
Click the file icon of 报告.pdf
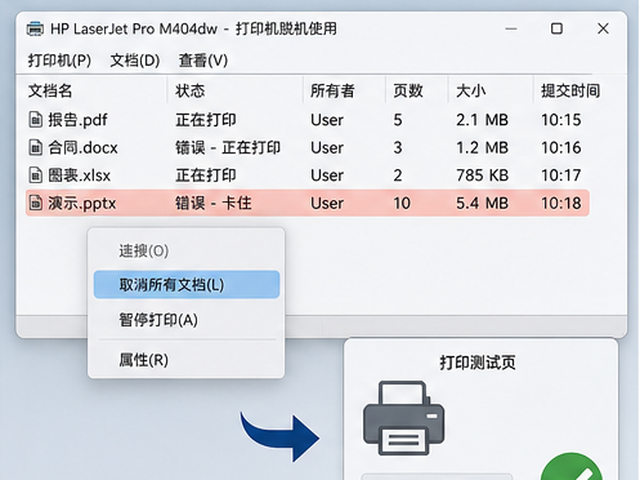pos(36,120)
